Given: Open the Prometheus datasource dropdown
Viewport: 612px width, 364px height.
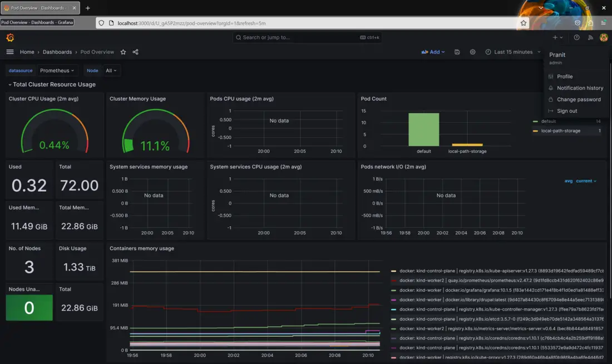Looking at the screenshot, I should 57,71.
